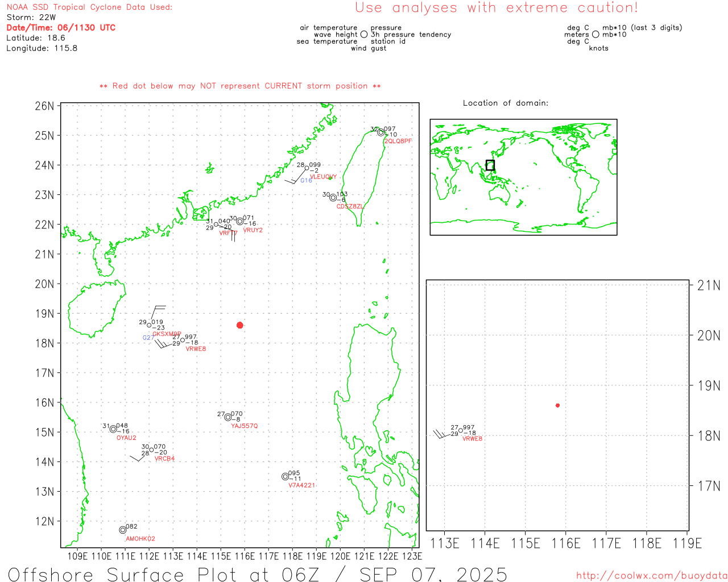Click the 'Use analyses with extreme caution!' warning
The height and width of the screenshot is (582, 728).
[497, 7]
